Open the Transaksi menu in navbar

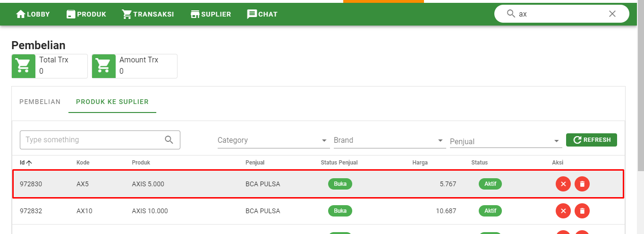pyautogui.click(x=148, y=14)
